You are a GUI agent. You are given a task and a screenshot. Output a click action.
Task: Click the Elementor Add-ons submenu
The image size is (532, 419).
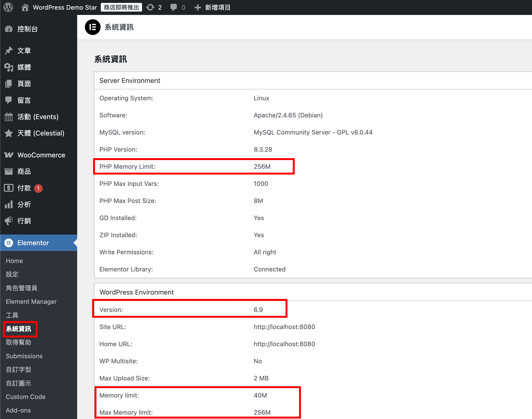click(18, 410)
